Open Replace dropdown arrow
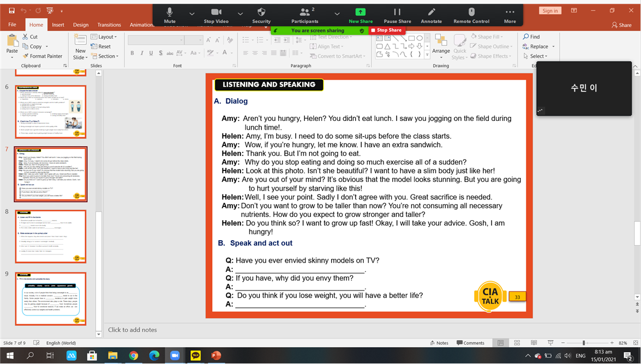Viewport: 641px width, 364px height. point(554,46)
